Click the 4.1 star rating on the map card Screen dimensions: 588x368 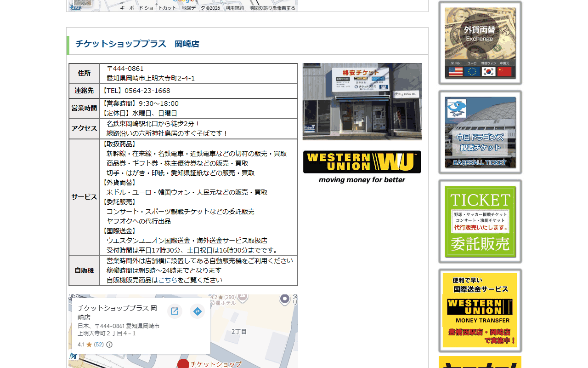point(85,345)
